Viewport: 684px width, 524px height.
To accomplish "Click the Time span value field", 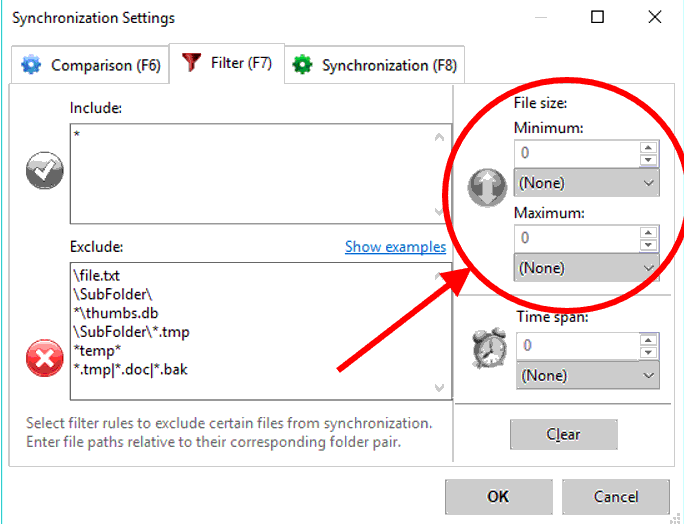I will click(x=578, y=346).
